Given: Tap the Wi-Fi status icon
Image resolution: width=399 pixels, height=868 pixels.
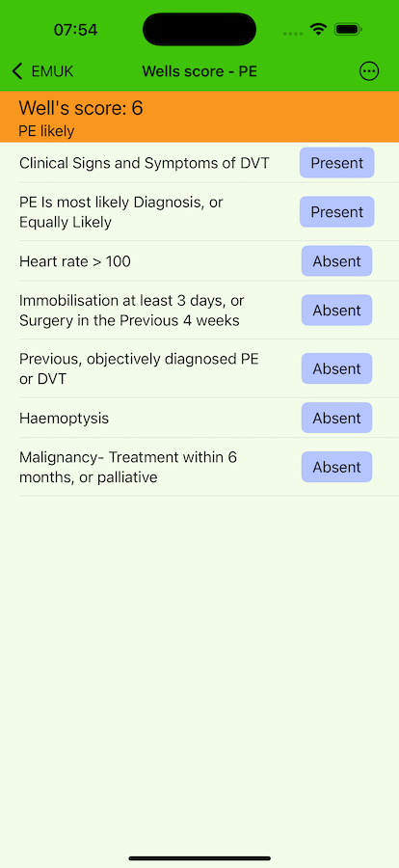Looking at the screenshot, I should (318, 29).
